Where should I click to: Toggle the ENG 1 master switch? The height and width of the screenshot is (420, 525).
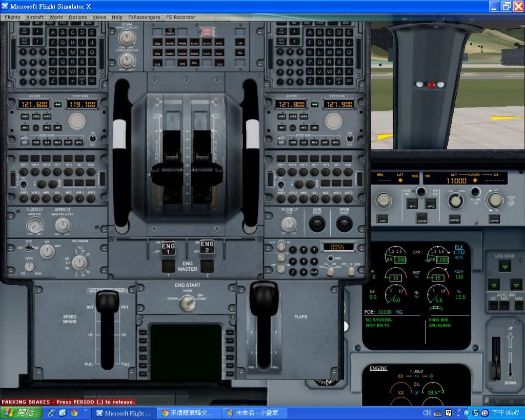point(168,249)
